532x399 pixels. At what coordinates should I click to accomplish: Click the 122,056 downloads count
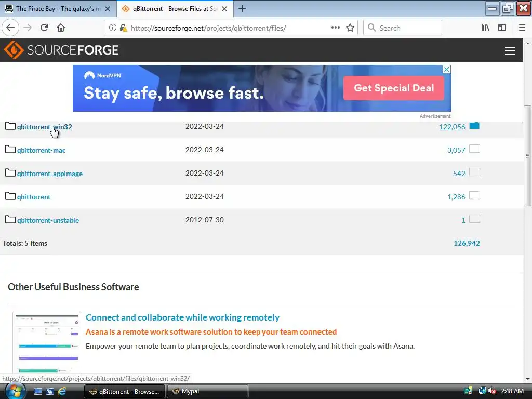pyautogui.click(x=452, y=127)
